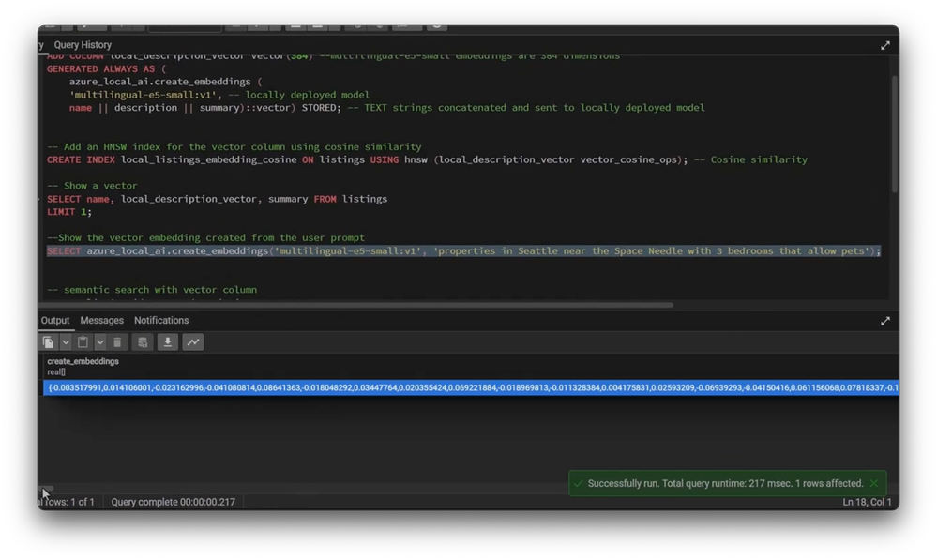
Task: Click the 'GENERATED ALWAYS AS (' line
Action: (106, 68)
